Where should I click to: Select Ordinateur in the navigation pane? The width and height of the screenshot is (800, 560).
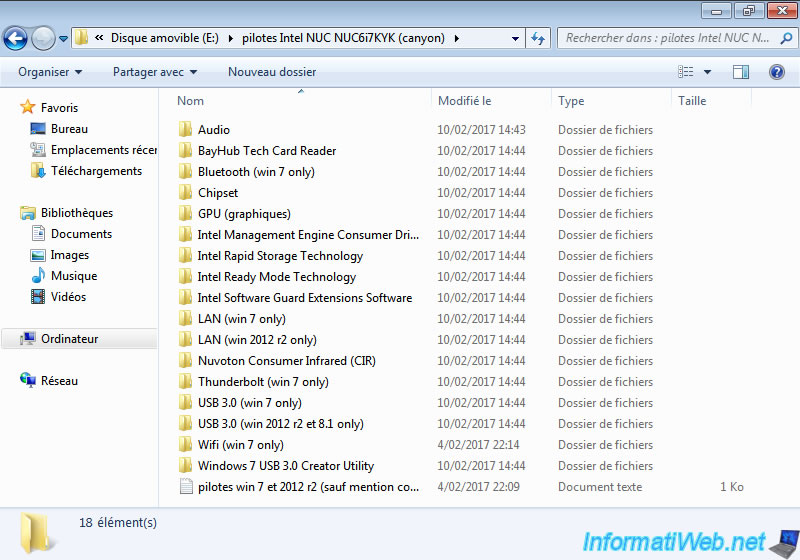80,339
